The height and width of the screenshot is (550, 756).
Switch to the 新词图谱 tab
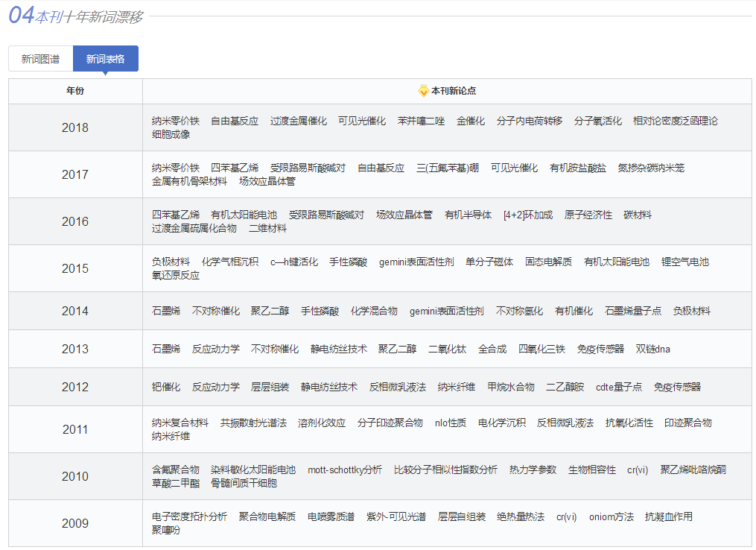coord(40,59)
